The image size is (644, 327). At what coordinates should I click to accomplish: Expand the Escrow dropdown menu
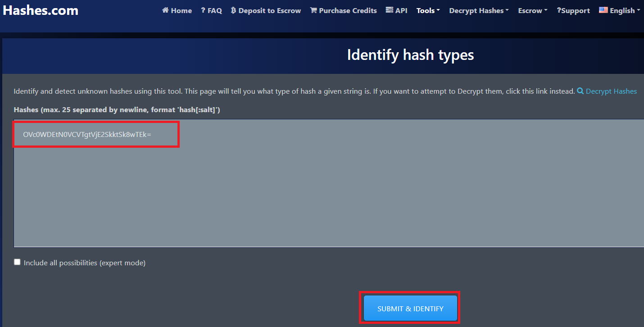[533, 10]
